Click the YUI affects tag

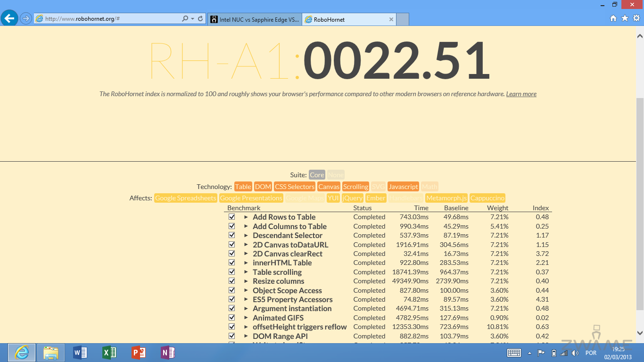click(x=333, y=198)
